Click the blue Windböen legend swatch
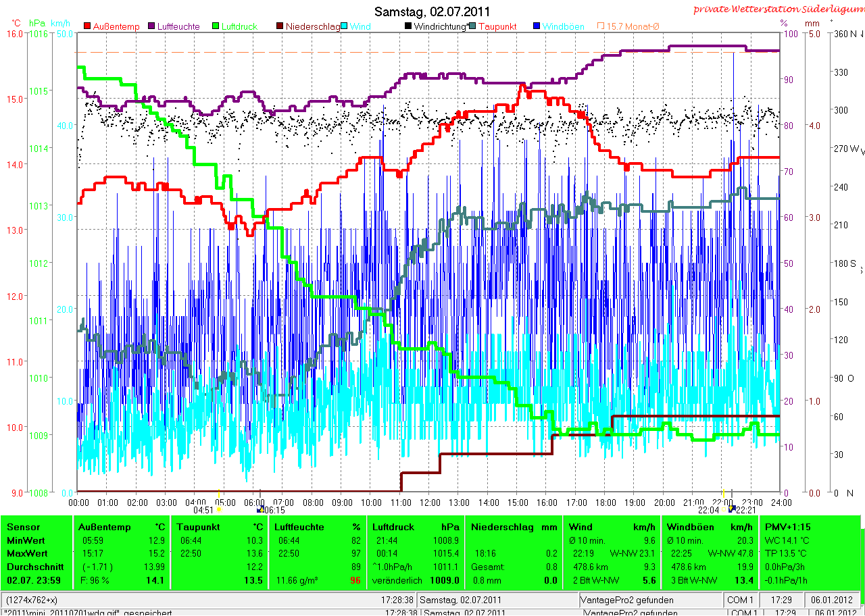The height and width of the screenshot is (616, 865). pos(537,26)
